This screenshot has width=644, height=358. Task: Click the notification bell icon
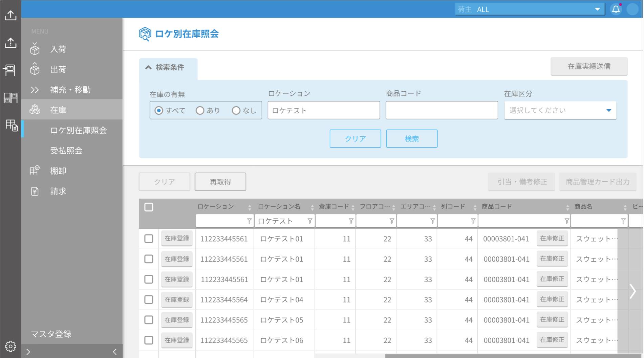click(616, 9)
